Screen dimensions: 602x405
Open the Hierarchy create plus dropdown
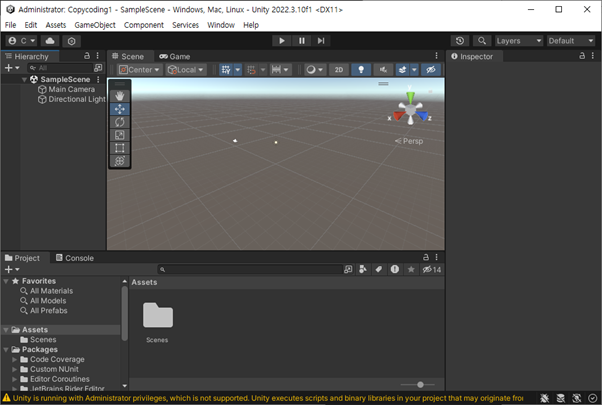[12, 68]
